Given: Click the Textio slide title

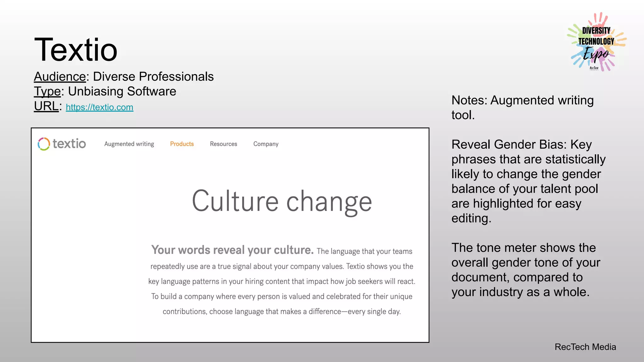Looking at the screenshot, I should [76, 50].
